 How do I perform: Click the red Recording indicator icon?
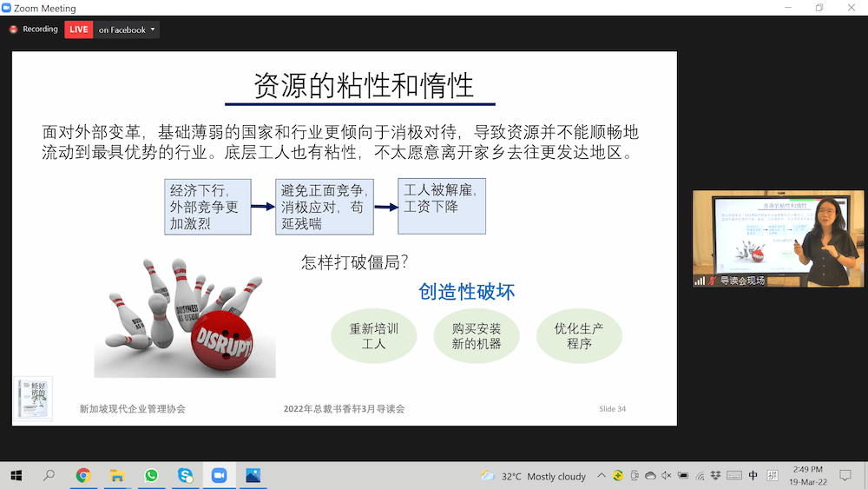click(13, 30)
